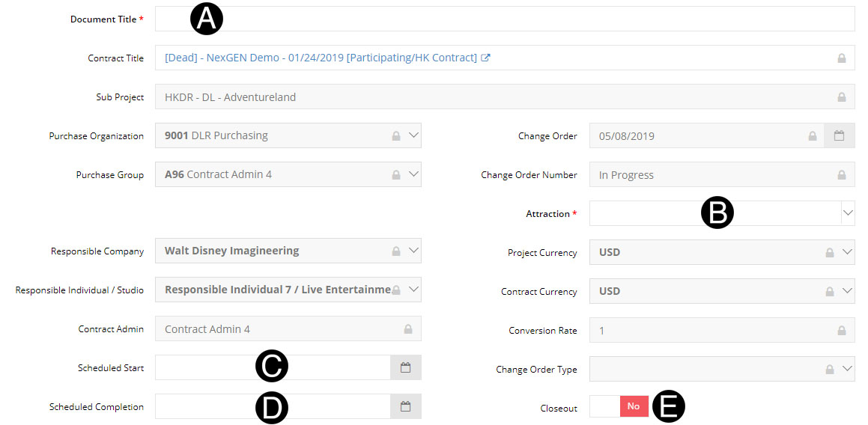Viewport: 868px width, 425px height.
Task: Click the external link icon beside Contract Title
Action: (486, 58)
